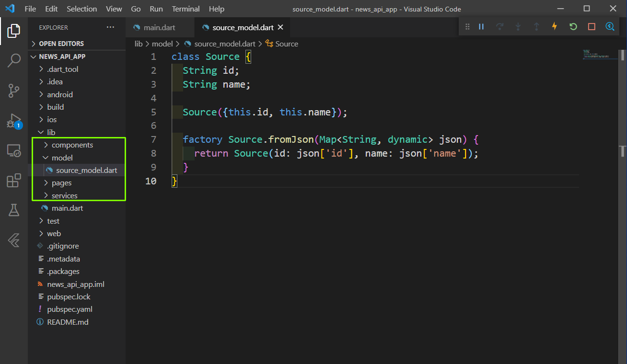Open the Source Control view
This screenshot has height=364, width=627.
14,90
